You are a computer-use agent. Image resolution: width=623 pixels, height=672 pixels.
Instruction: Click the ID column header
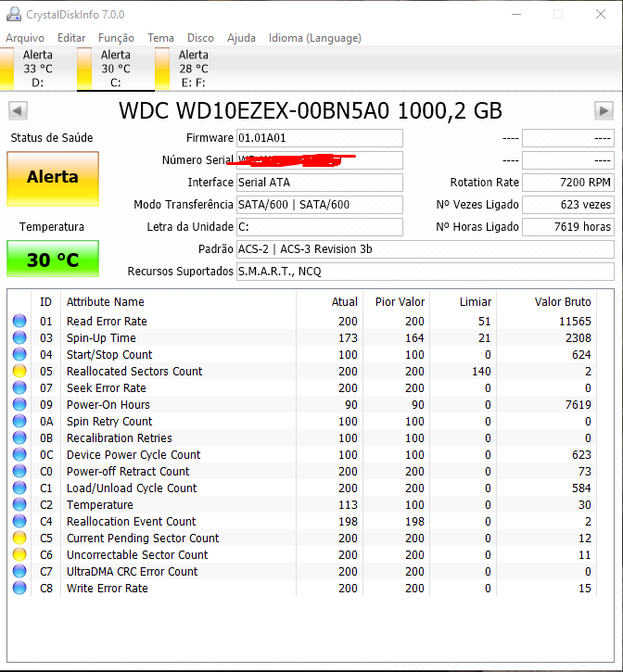click(x=45, y=302)
